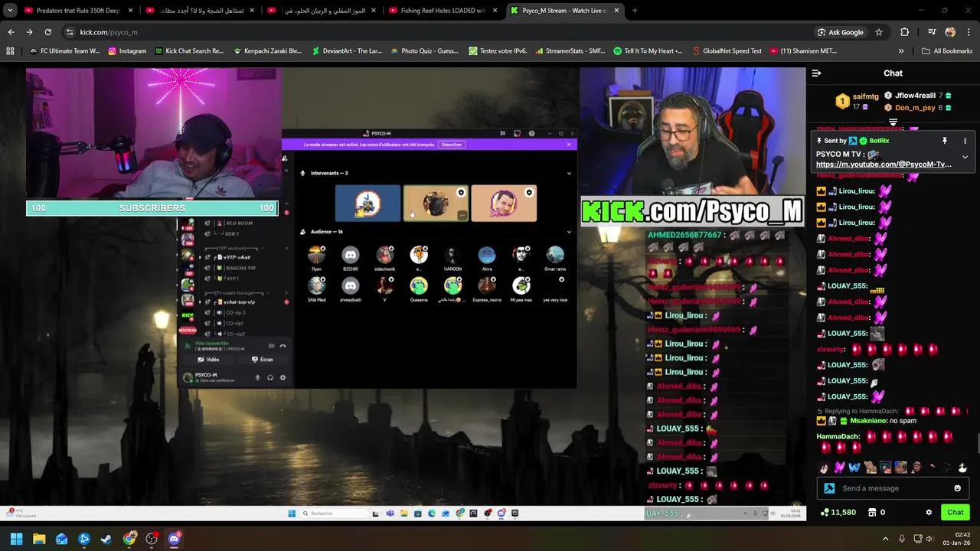The height and width of the screenshot is (551, 980).
Task: Open the channel shop icon
Action: coord(872,513)
